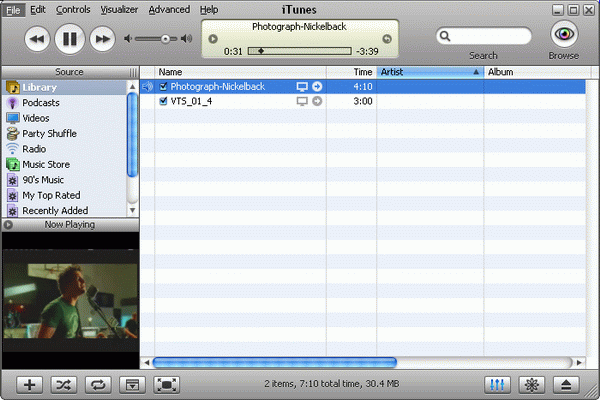The width and height of the screenshot is (600, 400).
Task: Click the Now Playing video thumbnail
Action: [x=70, y=300]
